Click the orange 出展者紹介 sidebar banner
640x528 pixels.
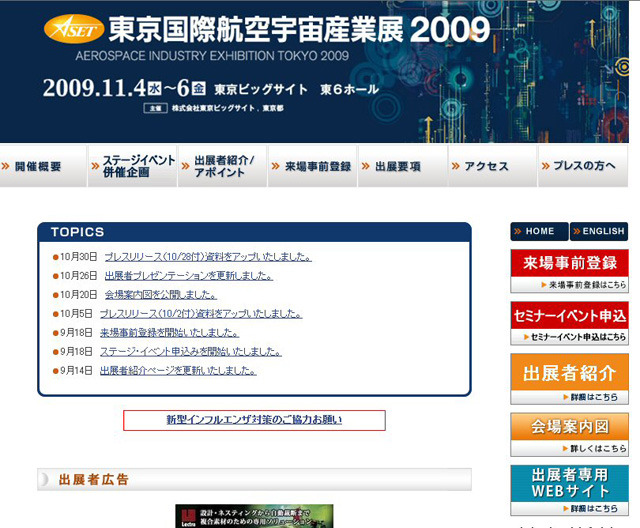point(569,372)
